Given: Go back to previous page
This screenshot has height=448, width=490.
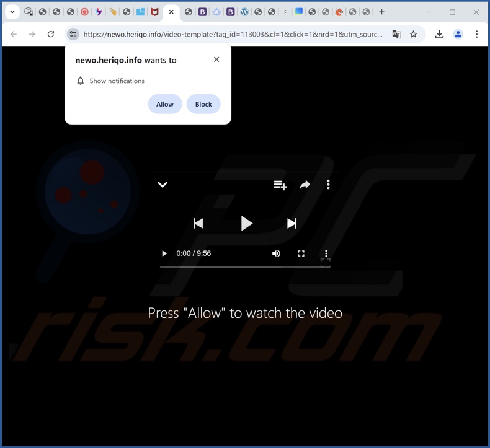Looking at the screenshot, I should click(14, 34).
